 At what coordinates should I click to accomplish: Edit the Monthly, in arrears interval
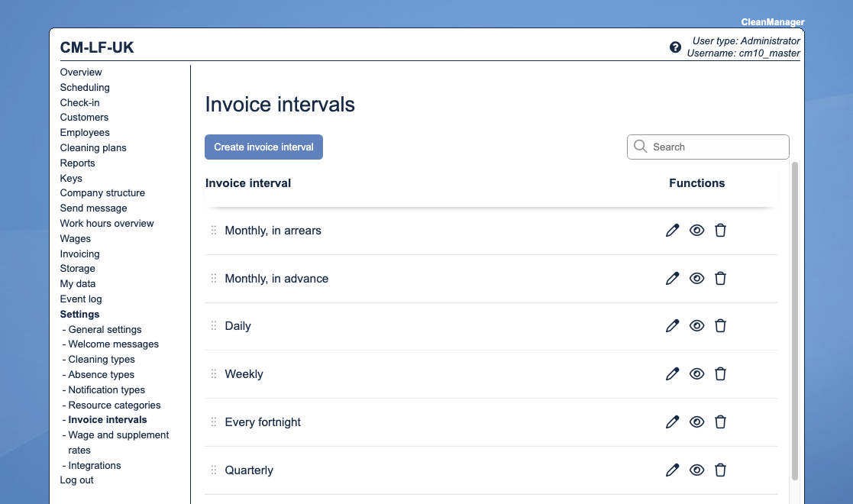(672, 231)
